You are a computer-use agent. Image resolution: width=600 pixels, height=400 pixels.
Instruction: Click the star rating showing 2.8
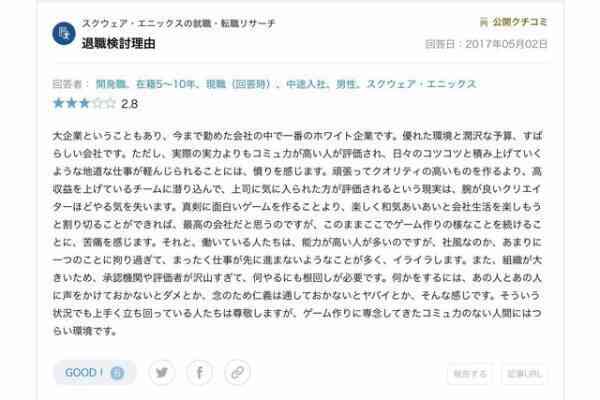pos(84,103)
